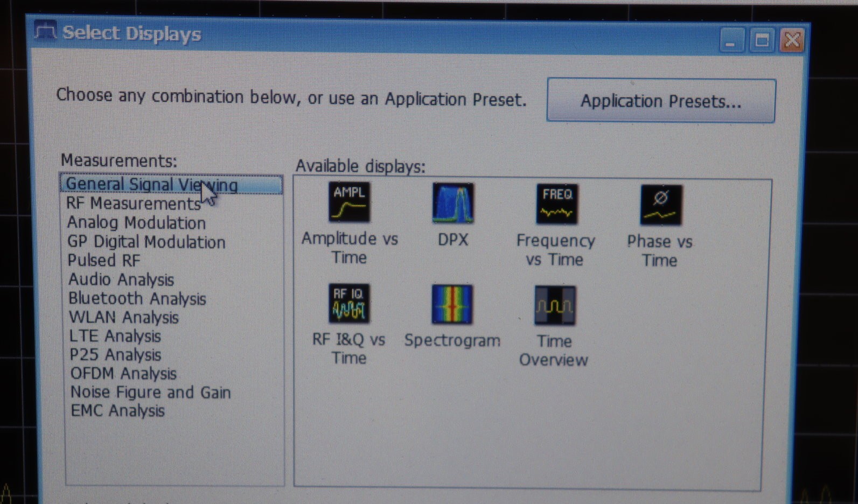Image resolution: width=858 pixels, height=504 pixels.
Task: Select the Frequency vs Time display icon
Action: click(556, 204)
